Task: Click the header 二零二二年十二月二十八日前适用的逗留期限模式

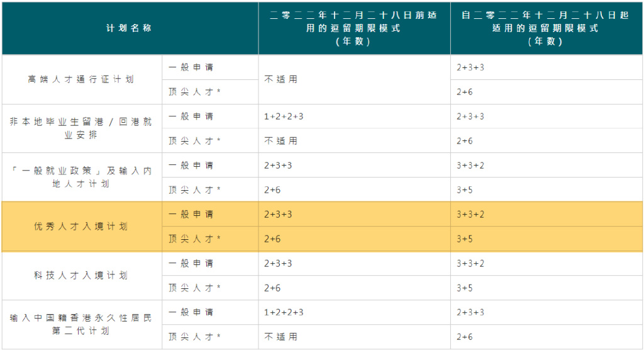Action: [x=354, y=28]
